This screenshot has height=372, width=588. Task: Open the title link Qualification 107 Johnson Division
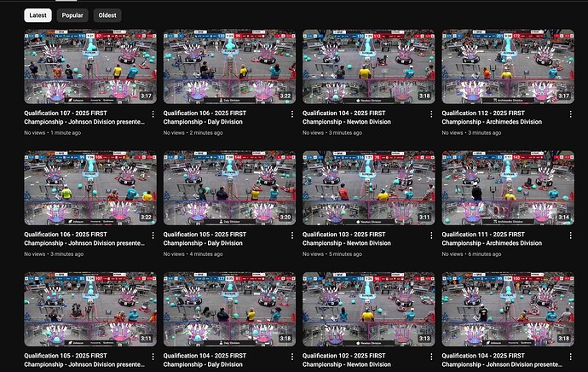[x=84, y=118]
